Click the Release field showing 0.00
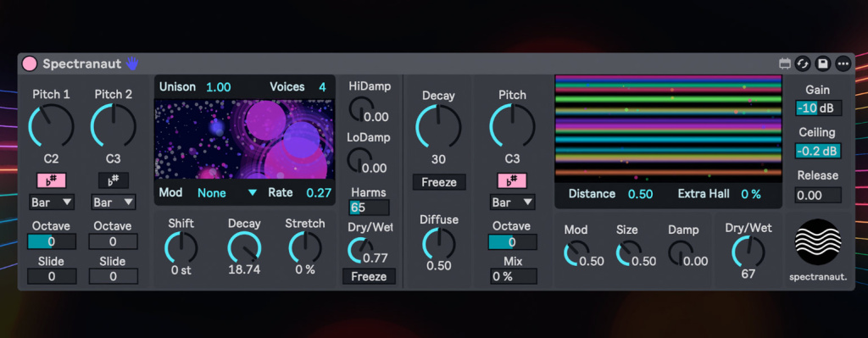868x338 pixels. (818, 195)
